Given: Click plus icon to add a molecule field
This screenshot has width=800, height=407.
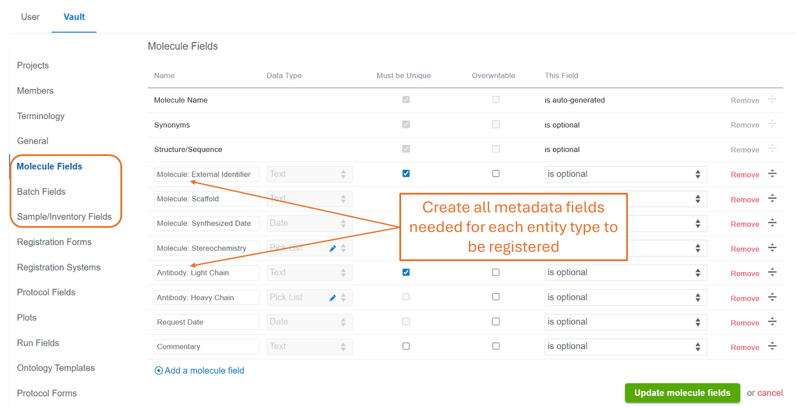Looking at the screenshot, I should (158, 371).
